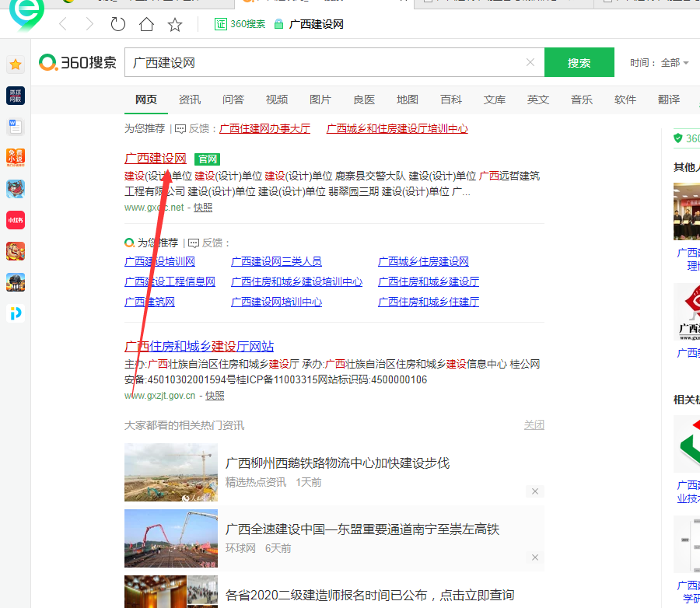This screenshot has width=700, height=608.
Task: Open the 广西柳州西鹅铁路物流中心 news thumbnail
Action: (171, 472)
